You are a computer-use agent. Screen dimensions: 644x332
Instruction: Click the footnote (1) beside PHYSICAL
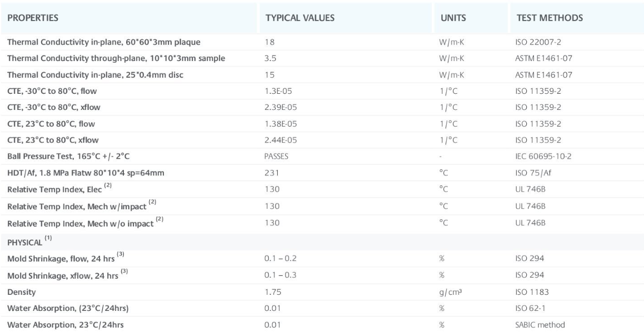click(x=48, y=238)
